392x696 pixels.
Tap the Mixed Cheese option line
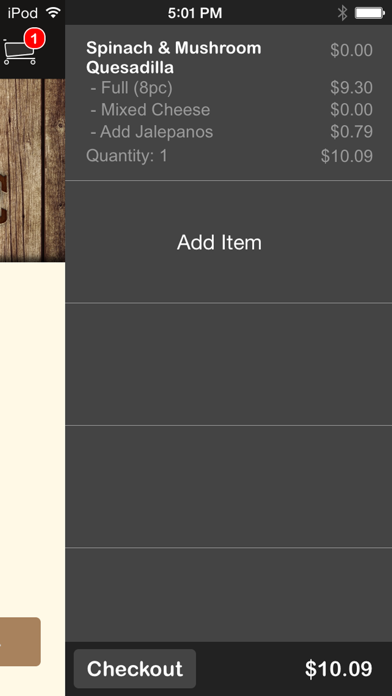150,110
